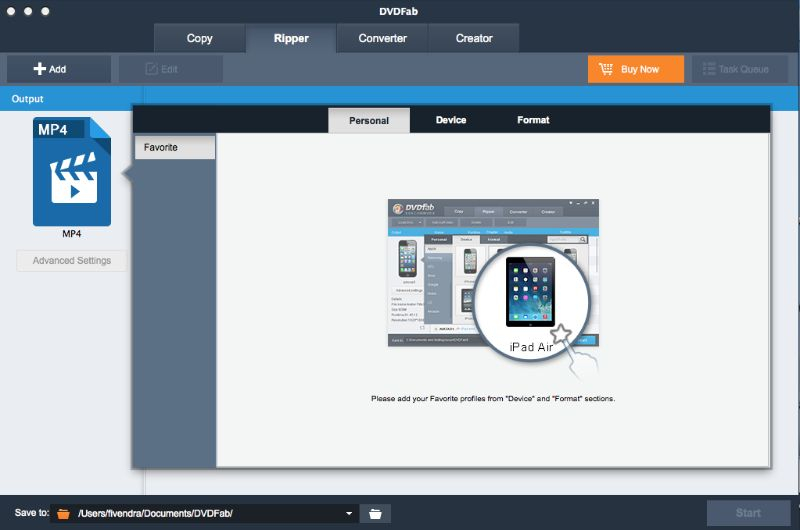Expand the Save to path dropdown arrow

[349, 513]
